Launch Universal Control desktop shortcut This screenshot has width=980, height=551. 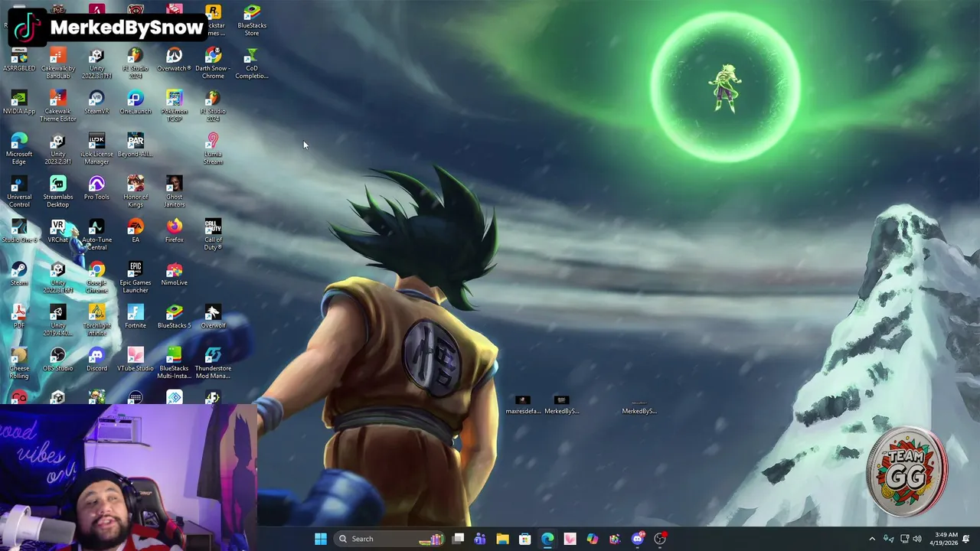click(19, 193)
